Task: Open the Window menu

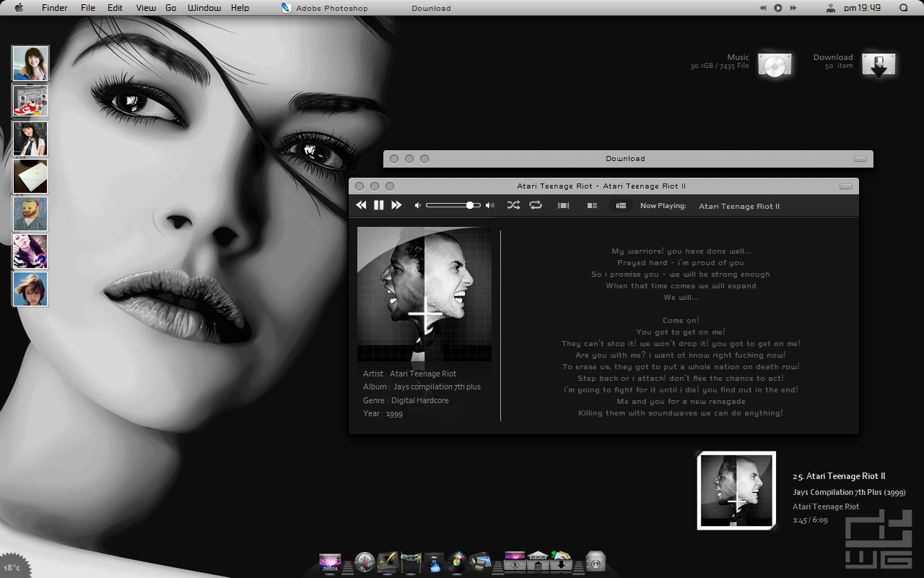Action: tap(204, 8)
